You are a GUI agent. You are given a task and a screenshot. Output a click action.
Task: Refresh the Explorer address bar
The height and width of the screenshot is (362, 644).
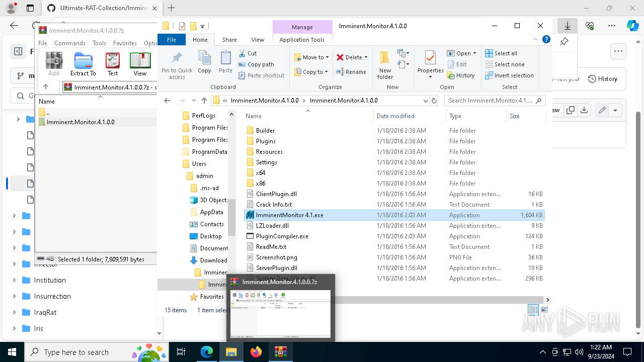(x=434, y=101)
